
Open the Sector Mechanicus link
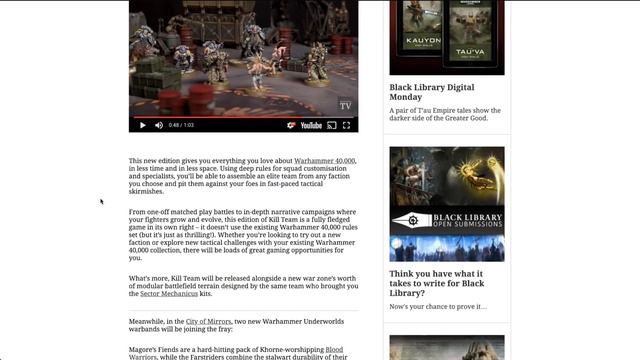pos(169,293)
